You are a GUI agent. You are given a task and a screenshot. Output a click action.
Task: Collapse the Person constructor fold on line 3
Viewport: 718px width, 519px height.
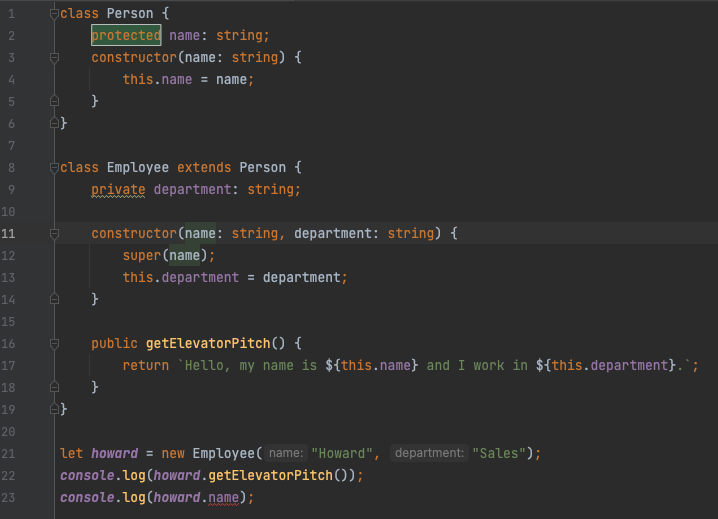(54, 57)
